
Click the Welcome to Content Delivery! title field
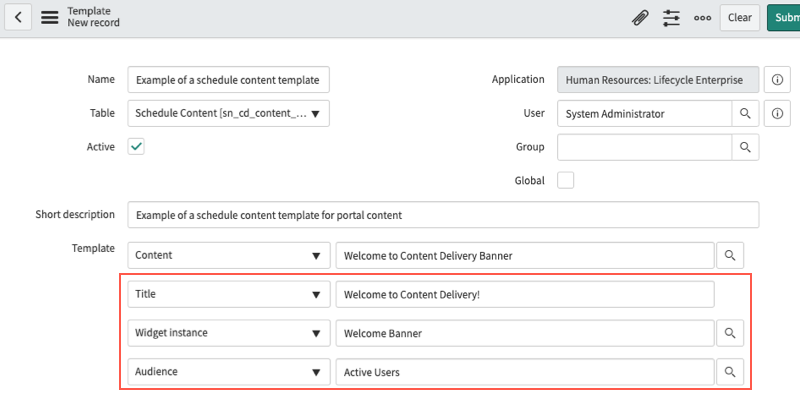[x=525, y=294]
